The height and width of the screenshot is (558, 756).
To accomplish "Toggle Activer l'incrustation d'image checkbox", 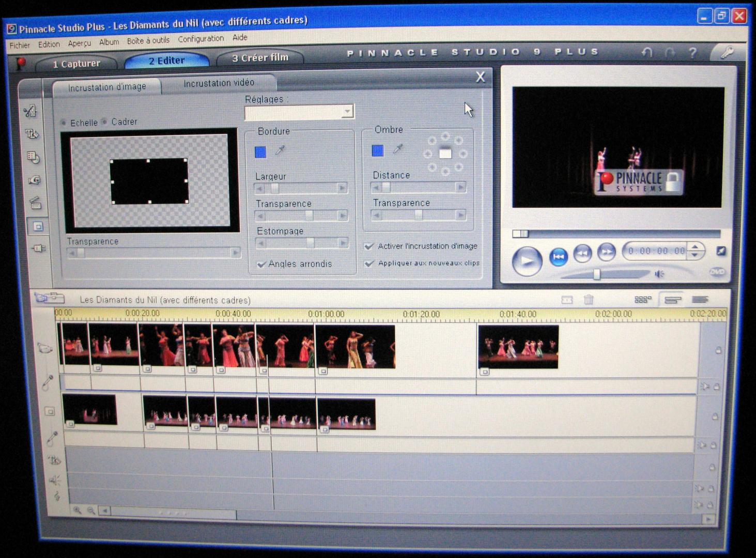I will tap(368, 246).
